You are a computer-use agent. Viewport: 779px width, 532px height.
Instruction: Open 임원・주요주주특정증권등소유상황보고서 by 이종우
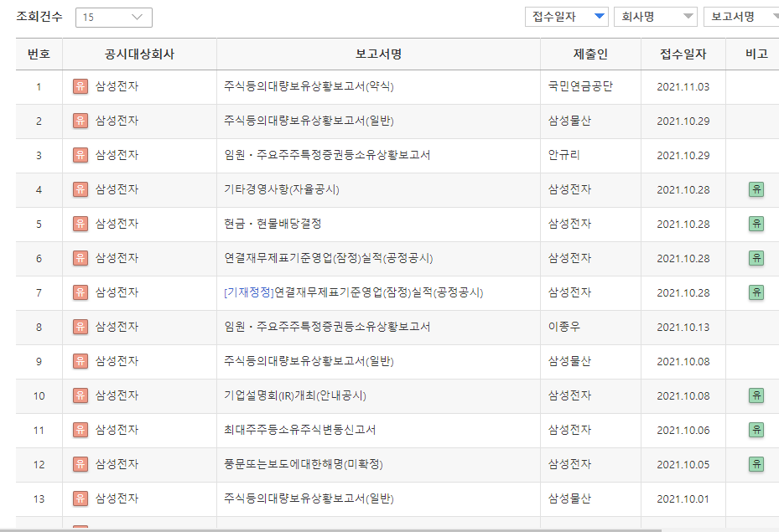click(x=327, y=327)
